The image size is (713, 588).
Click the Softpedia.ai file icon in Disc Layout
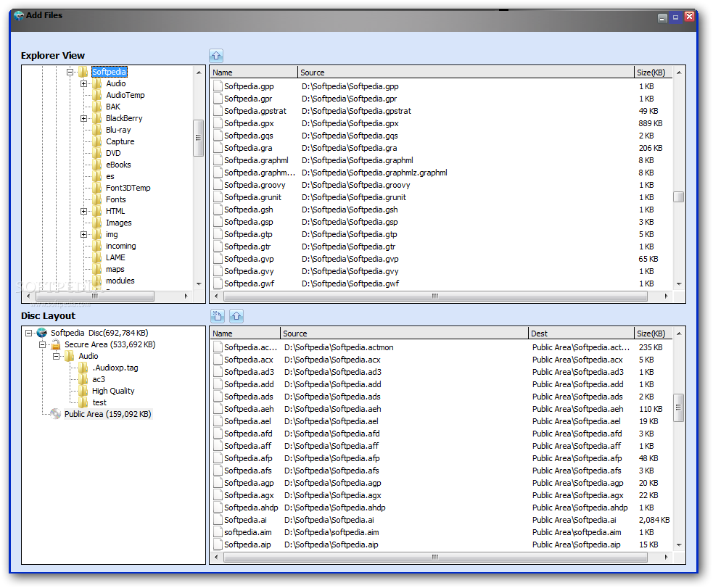click(x=218, y=520)
